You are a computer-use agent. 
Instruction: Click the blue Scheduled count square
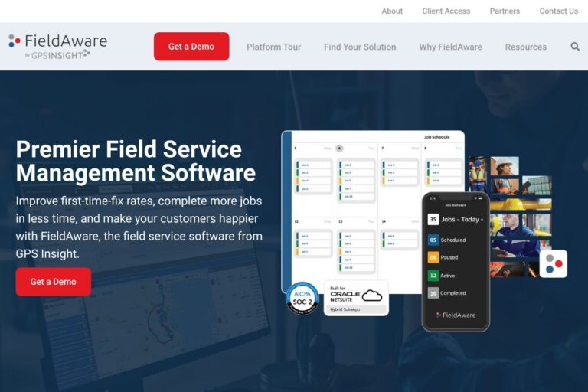[433, 240]
